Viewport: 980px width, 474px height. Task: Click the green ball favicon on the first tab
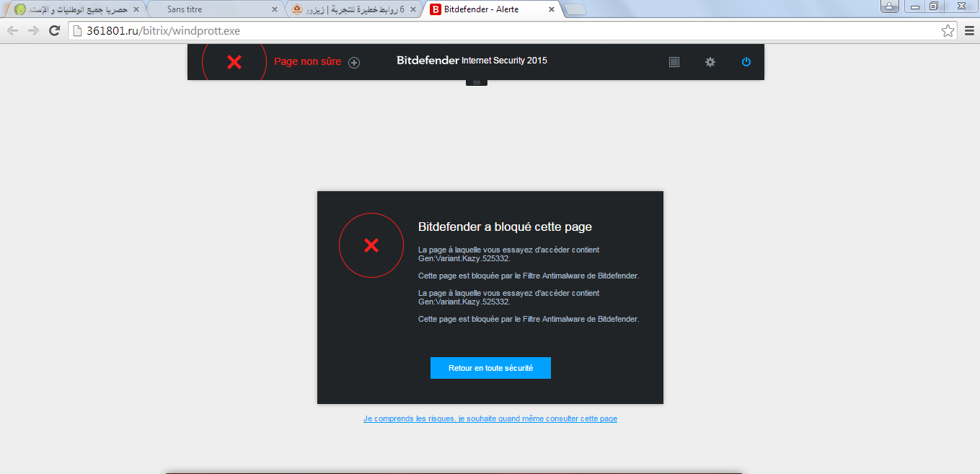(x=19, y=9)
